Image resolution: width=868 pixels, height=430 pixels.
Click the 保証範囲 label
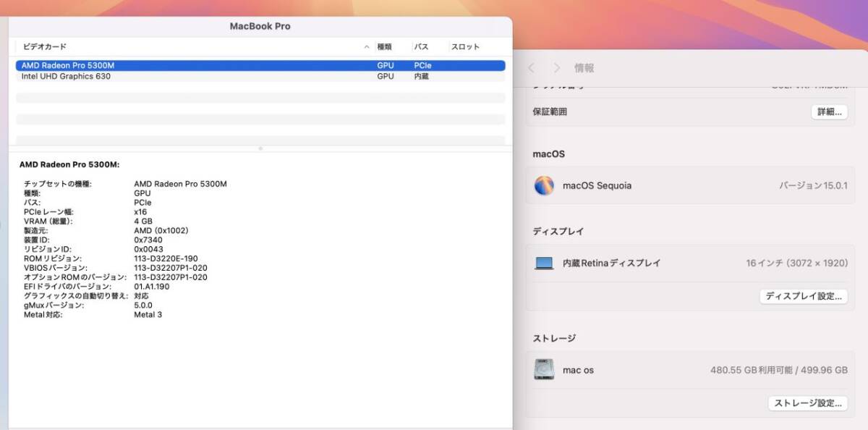550,112
